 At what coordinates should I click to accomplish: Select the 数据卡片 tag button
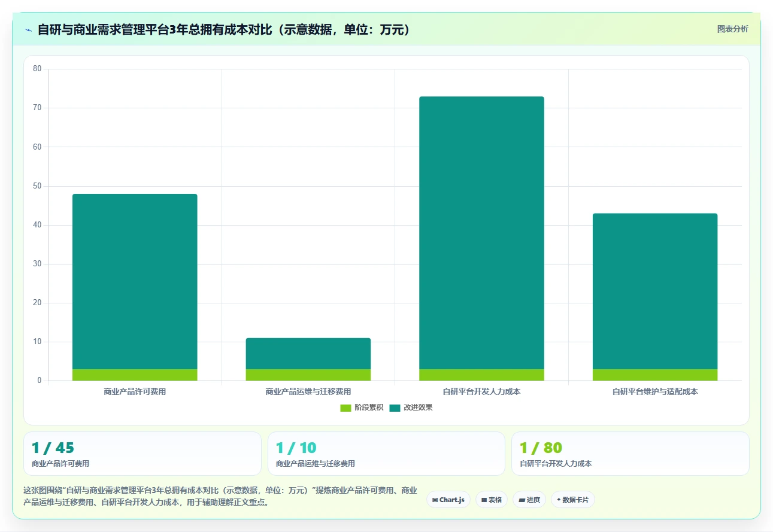point(573,500)
